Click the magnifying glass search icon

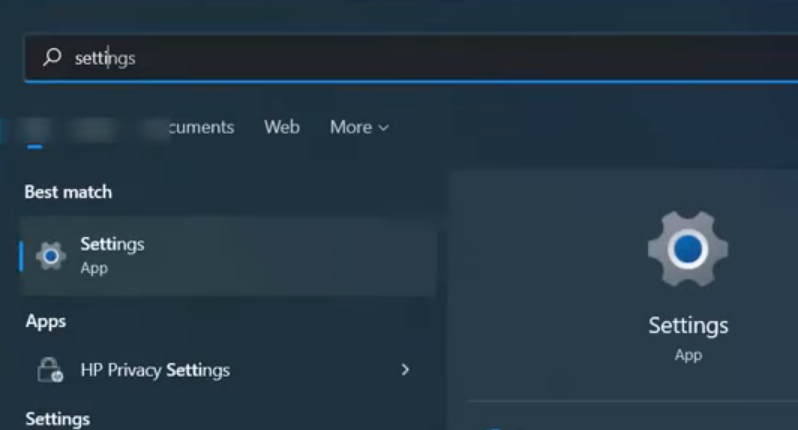click(52, 57)
